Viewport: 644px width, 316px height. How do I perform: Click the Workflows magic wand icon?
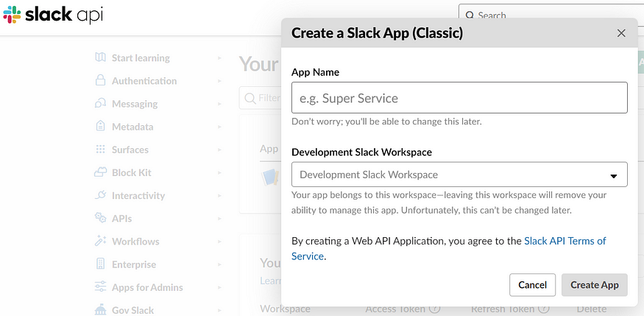100,241
